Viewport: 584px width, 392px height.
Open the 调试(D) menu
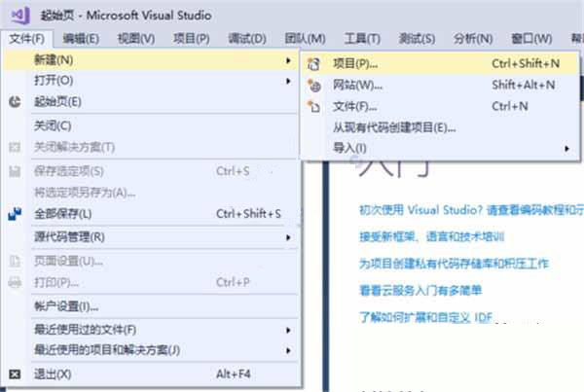coord(246,38)
